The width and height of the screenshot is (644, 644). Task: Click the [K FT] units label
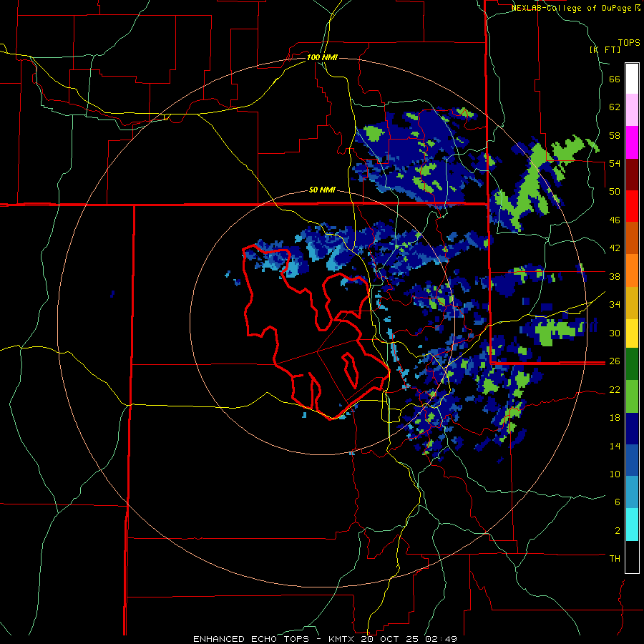click(605, 49)
